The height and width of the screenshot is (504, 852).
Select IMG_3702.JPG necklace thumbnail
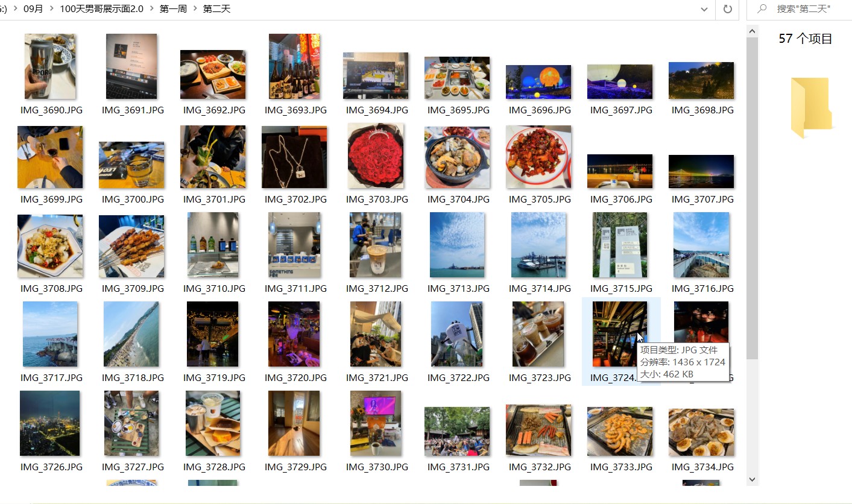pos(294,157)
